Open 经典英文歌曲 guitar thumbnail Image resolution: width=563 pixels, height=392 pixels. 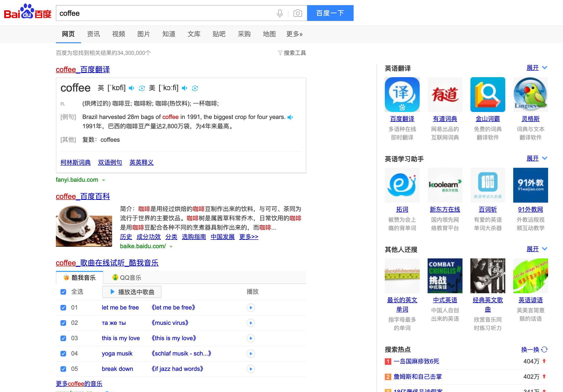pyautogui.click(x=488, y=276)
